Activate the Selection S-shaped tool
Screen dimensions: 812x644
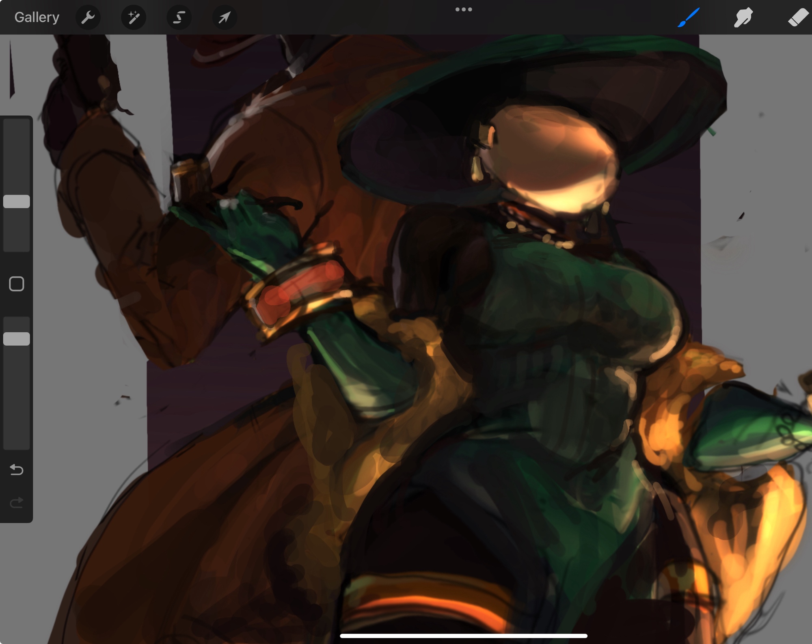click(x=179, y=17)
